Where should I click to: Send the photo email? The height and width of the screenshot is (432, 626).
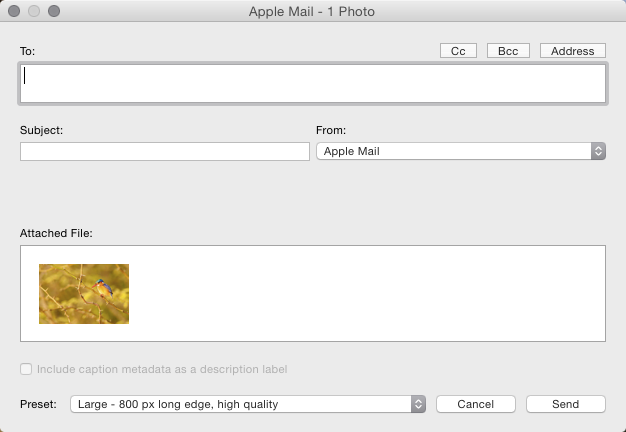click(565, 404)
